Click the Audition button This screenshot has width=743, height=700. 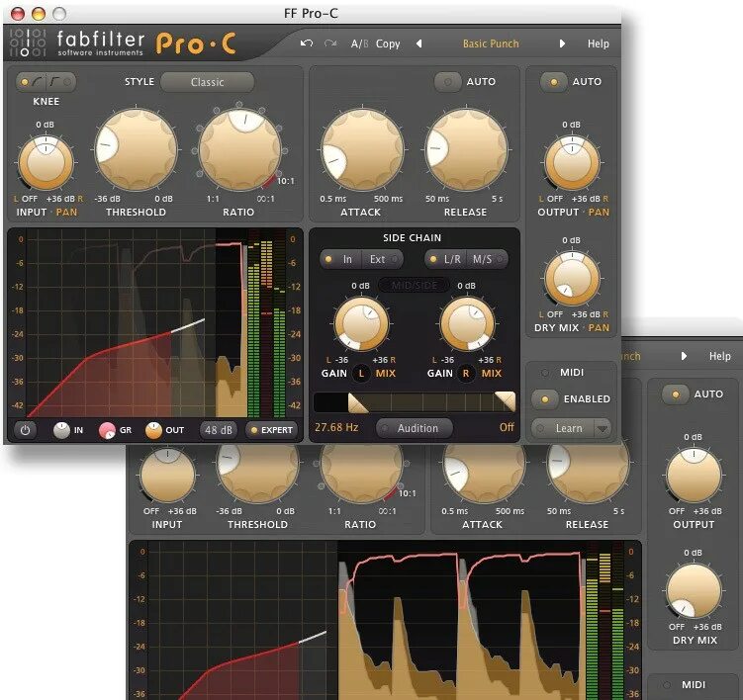(415, 428)
